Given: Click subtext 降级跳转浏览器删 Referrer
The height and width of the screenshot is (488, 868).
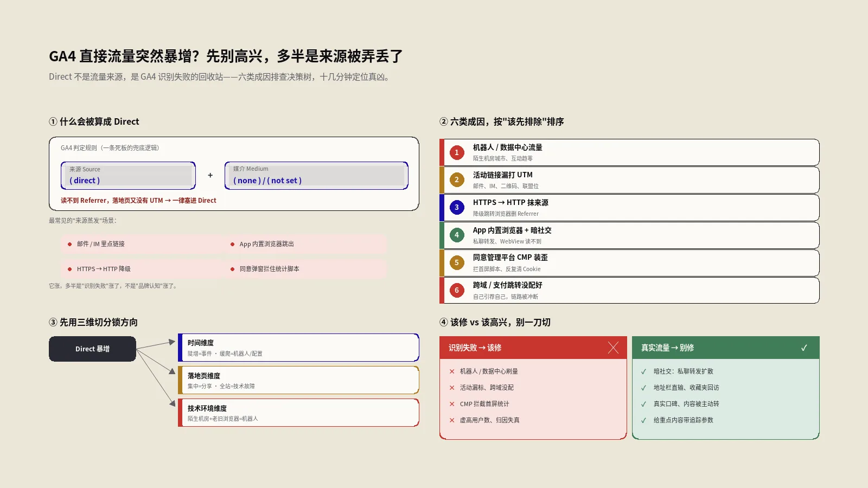Looking at the screenshot, I should pyautogui.click(x=506, y=214).
